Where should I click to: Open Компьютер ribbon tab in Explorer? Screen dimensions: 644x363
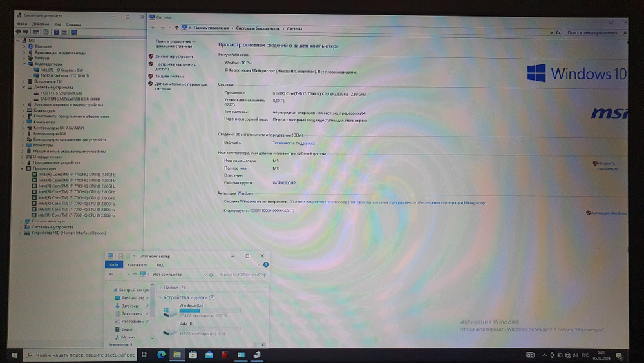click(137, 265)
